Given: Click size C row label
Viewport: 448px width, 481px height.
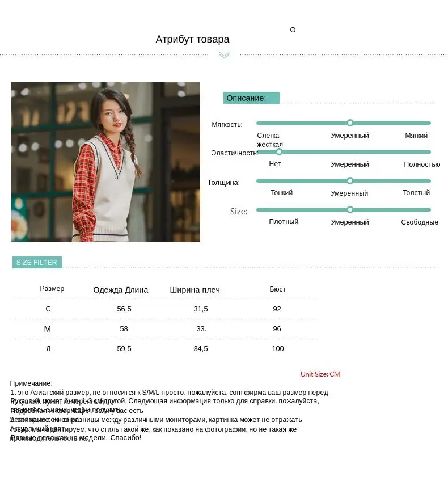Looking at the screenshot, I should (48, 309).
